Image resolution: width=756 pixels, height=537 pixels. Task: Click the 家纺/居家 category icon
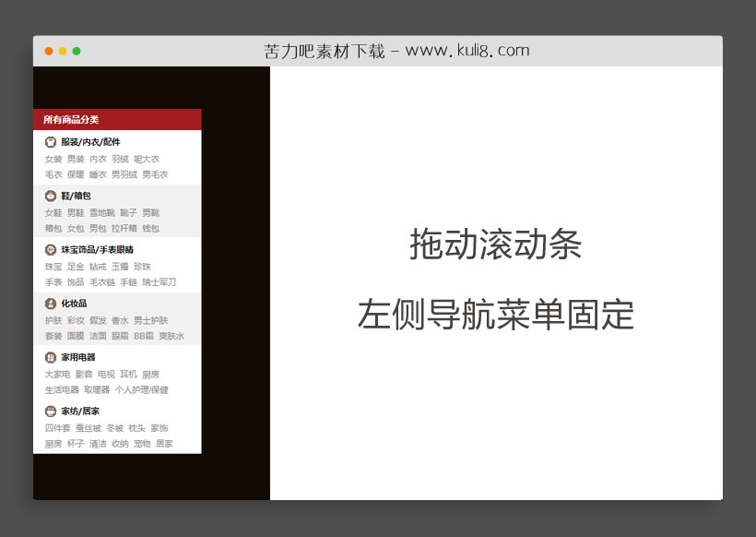pyautogui.click(x=50, y=412)
